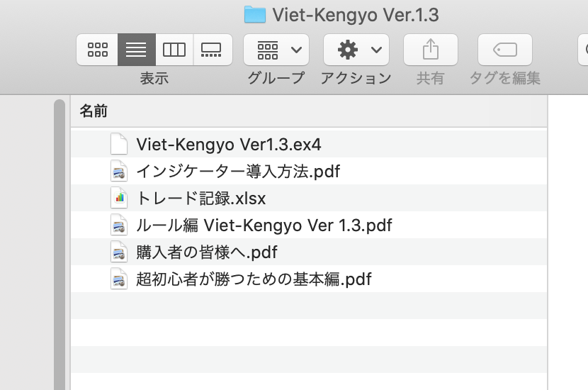This screenshot has height=390, width=588.
Task: Open the action gear menu
Action: coord(356,50)
